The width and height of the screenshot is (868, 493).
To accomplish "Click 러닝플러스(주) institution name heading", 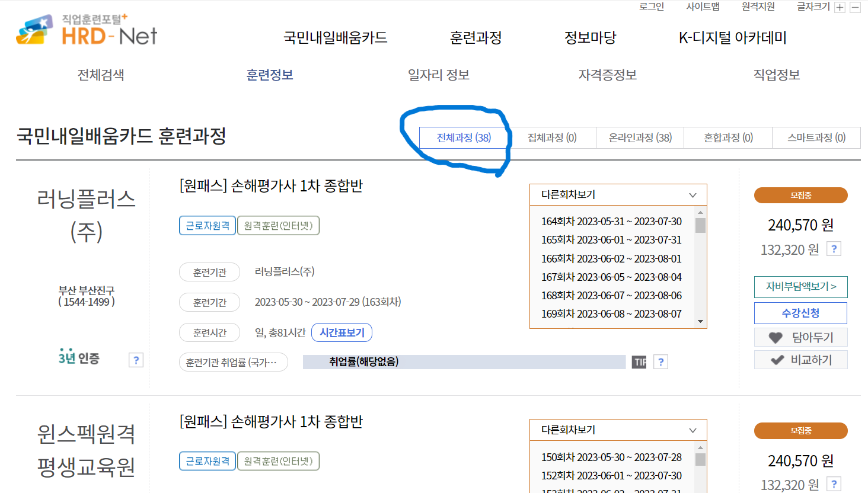I will tap(87, 215).
